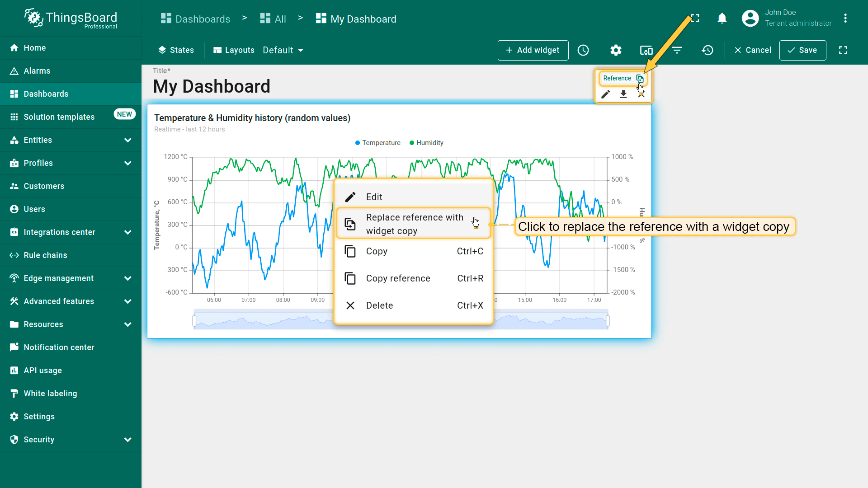The height and width of the screenshot is (488, 868).
Task: Click the widget edit pencil icon
Action: click(606, 94)
